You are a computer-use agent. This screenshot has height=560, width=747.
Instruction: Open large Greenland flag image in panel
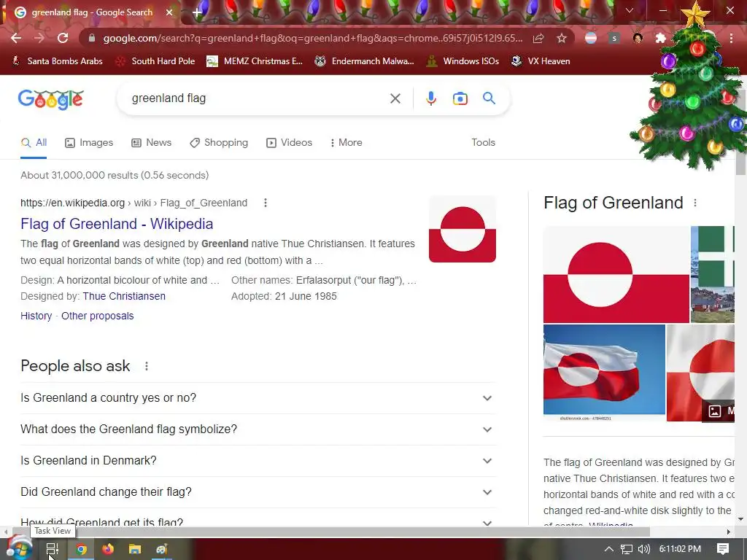(x=616, y=274)
